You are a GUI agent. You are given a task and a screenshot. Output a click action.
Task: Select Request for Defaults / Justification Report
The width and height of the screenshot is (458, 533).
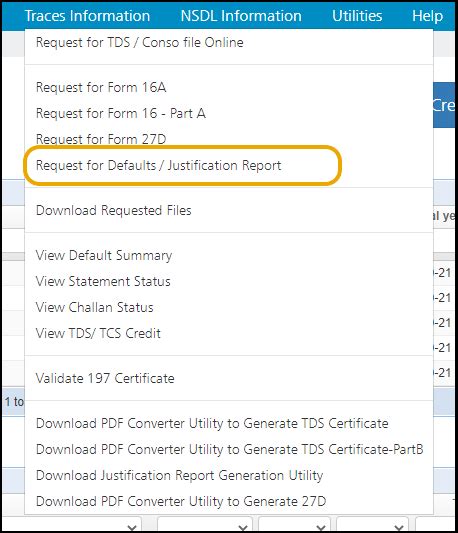(158, 165)
